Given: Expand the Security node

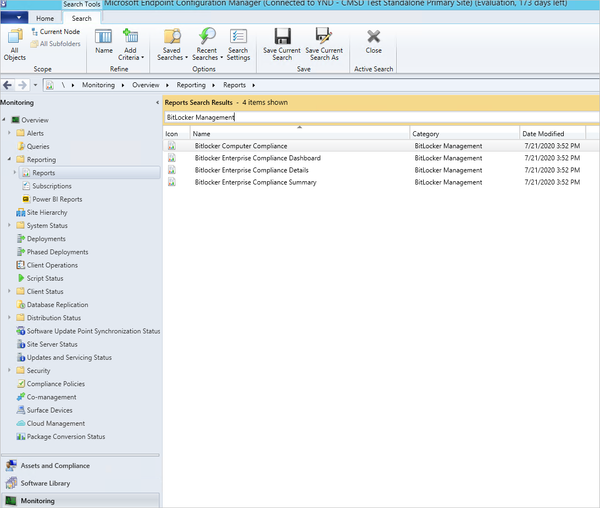Looking at the screenshot, I should pyautogui.click(x=9, y=370).
